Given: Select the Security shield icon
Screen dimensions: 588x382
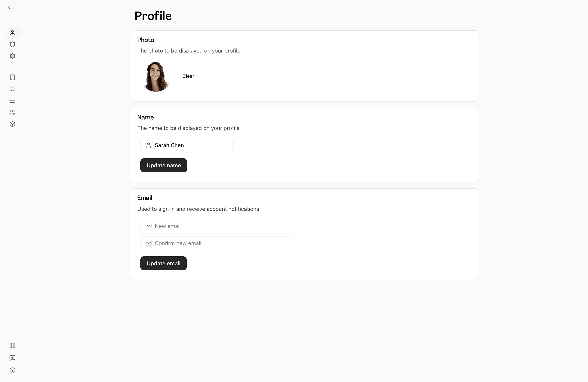Looking at the screenshot, I should pos(12,45).
